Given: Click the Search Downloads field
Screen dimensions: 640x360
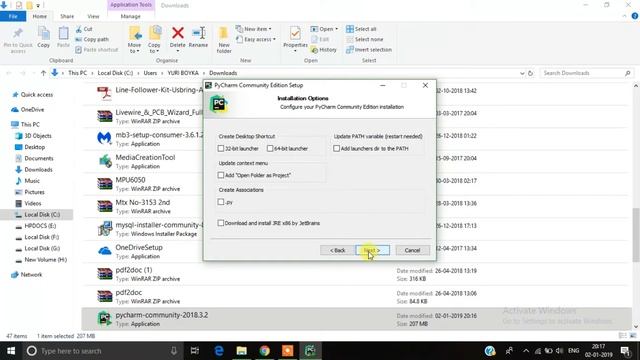Looking at the screenshot, I should pyautogui.click(x=587, y=73).
